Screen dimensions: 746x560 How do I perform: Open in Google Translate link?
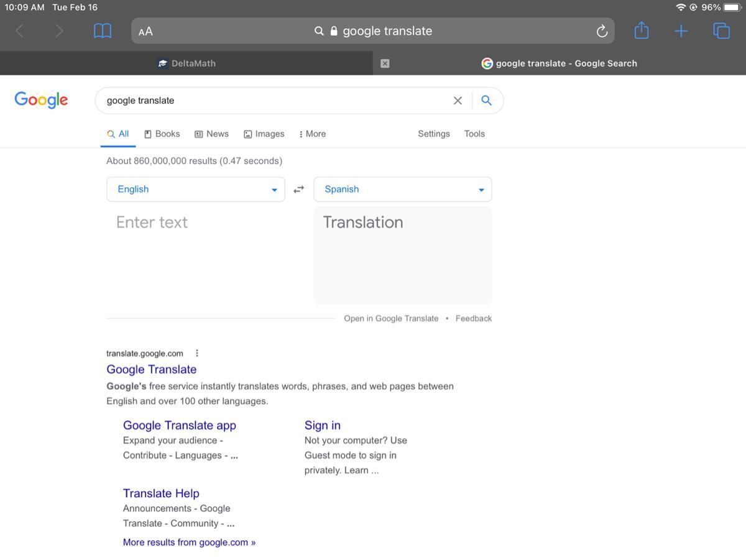pos(391,318)
